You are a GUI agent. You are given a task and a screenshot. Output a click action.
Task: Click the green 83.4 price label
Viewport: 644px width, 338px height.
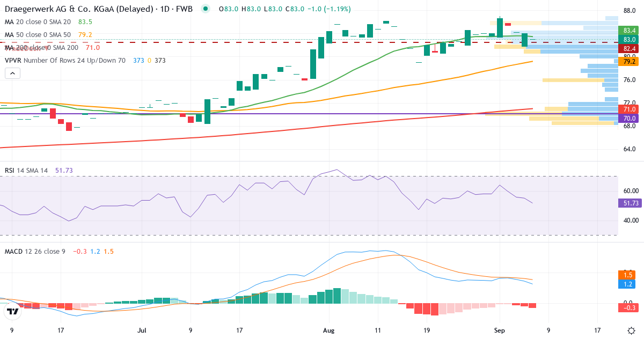pyautogui.click(x=628, y=31)
